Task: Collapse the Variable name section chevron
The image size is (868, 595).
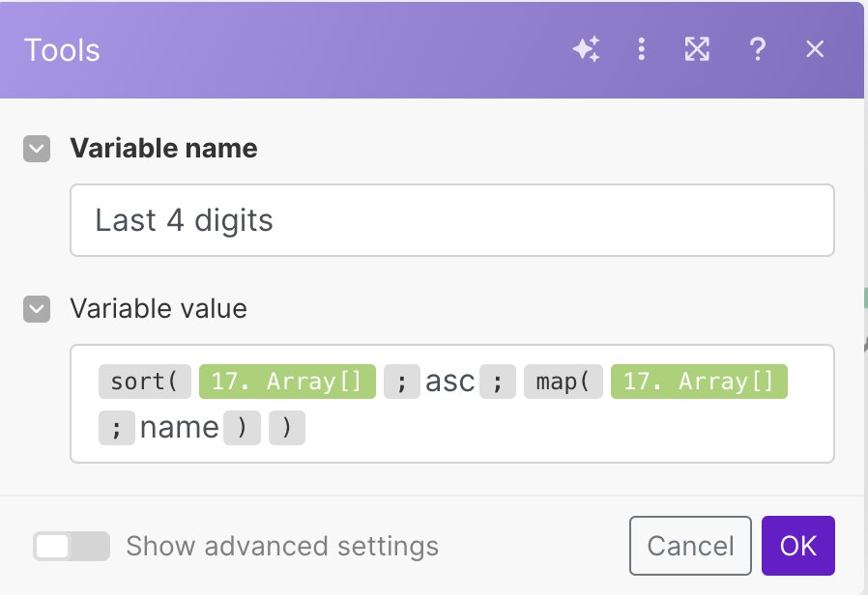Action: click(x=37, y=149)
